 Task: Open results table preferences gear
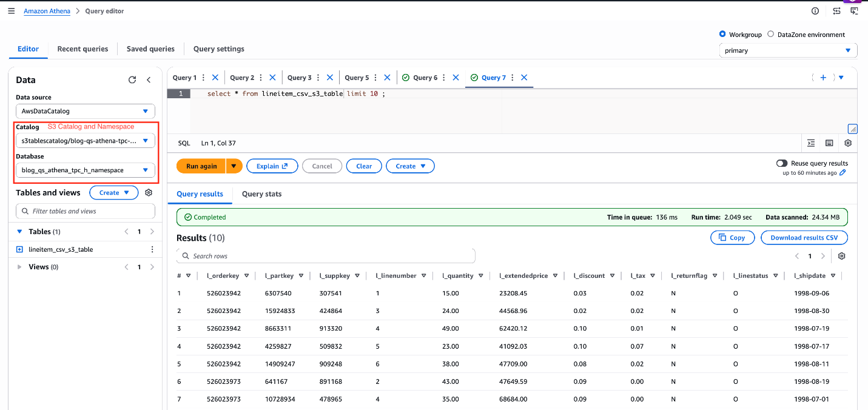point(841,256)
